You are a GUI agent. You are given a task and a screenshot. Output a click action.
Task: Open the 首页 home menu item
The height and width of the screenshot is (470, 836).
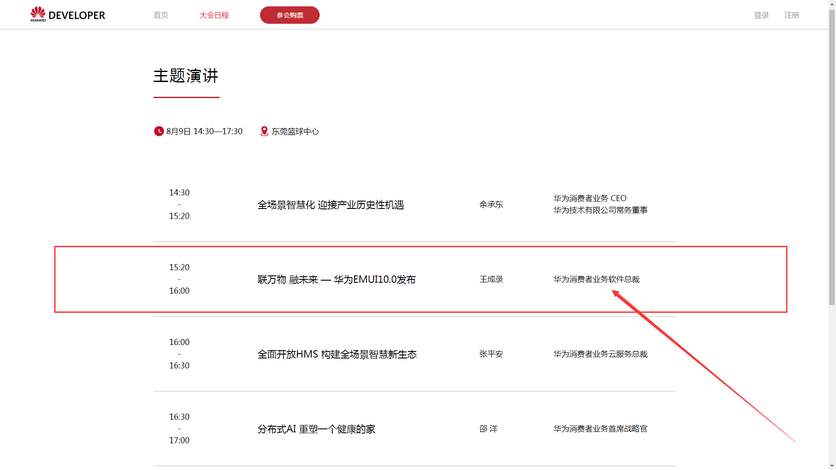tap(161, 15)
